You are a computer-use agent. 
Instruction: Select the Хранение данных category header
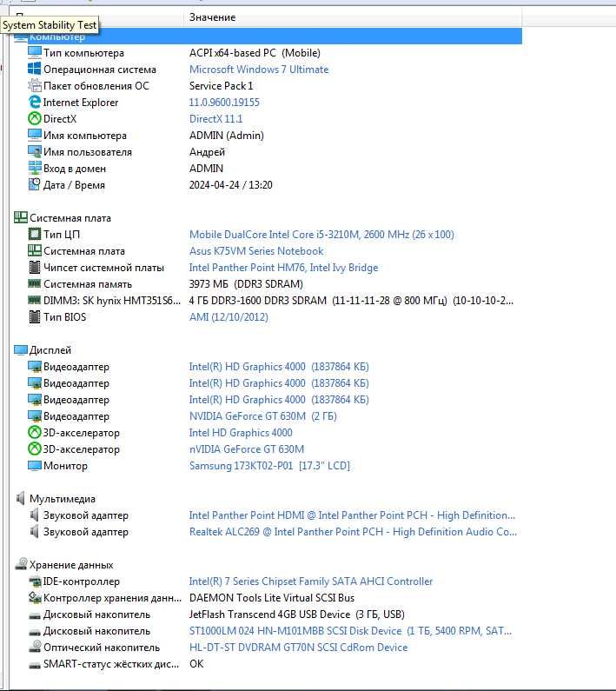[71, 564]
